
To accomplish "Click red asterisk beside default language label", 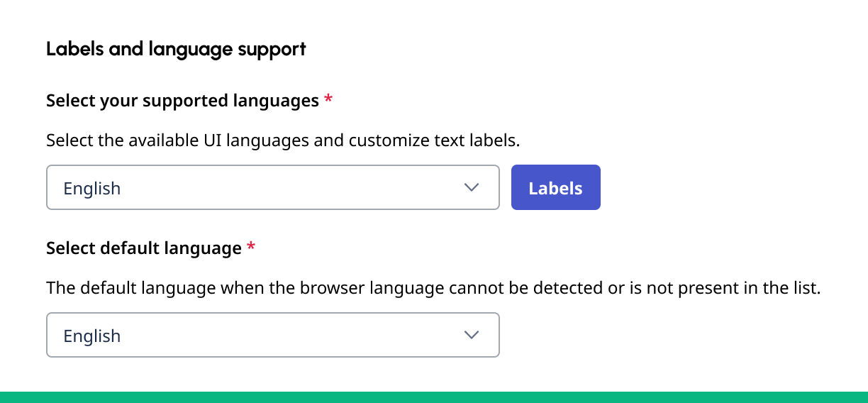I will pos(250,248).
